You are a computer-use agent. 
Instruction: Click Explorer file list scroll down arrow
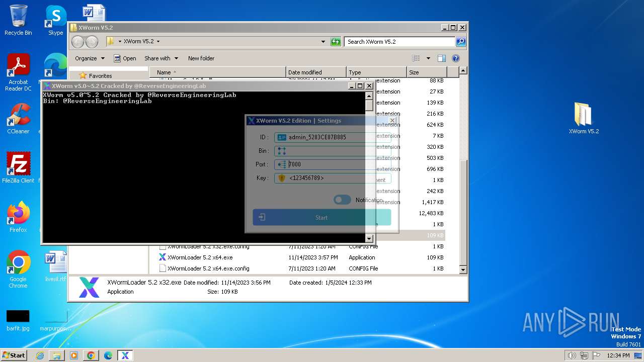click(x=463, y=269)
